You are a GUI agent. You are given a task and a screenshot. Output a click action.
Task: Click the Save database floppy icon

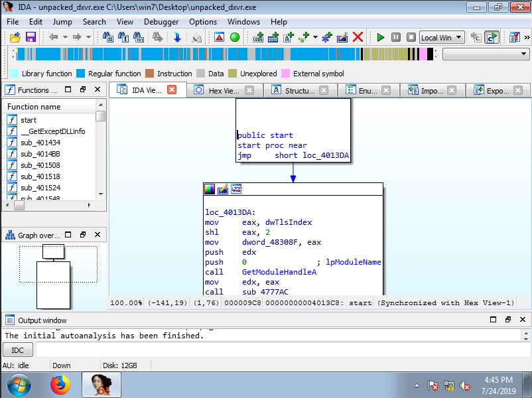click(31, 37)
